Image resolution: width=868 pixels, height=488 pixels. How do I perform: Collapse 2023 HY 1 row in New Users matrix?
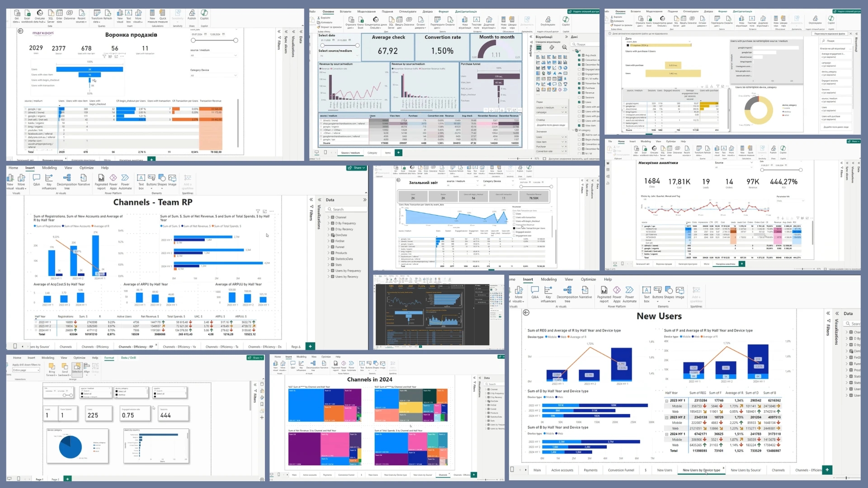667,400
